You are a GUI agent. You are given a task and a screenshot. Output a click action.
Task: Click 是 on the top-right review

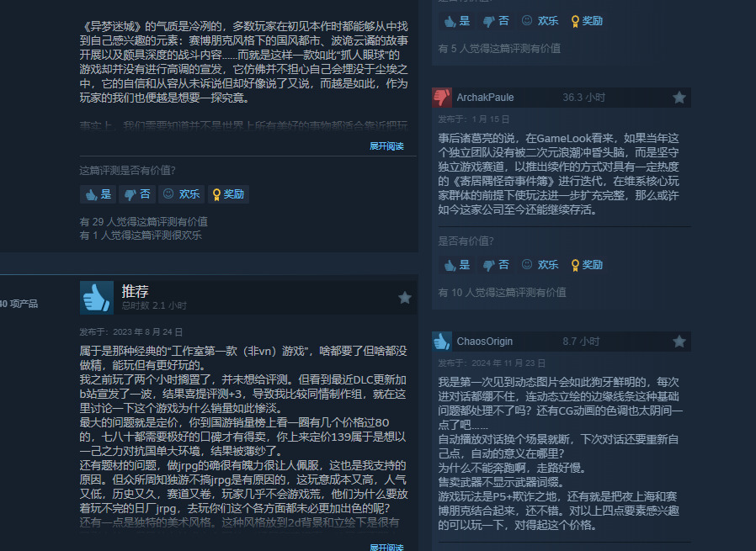456,21
